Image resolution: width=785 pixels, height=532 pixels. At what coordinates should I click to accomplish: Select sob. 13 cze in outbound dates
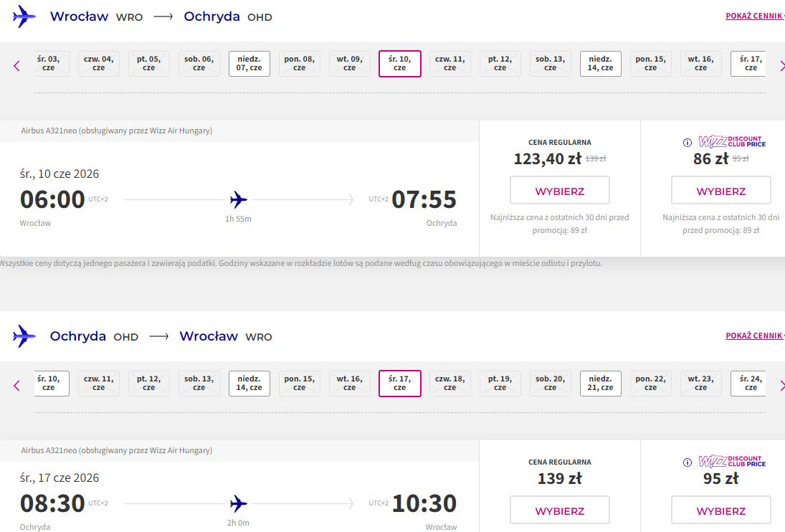coord(550,64)
